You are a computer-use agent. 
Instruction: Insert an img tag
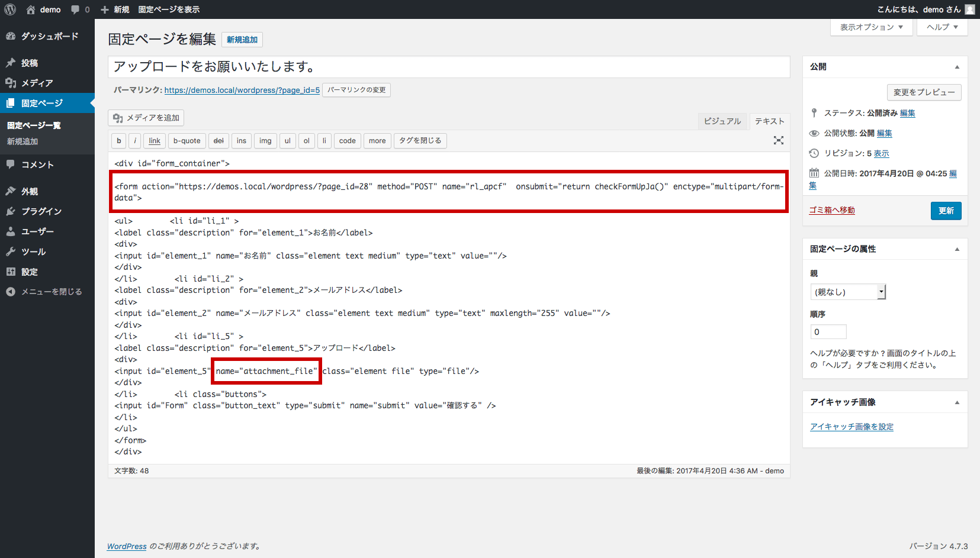[x=265, y=141]
